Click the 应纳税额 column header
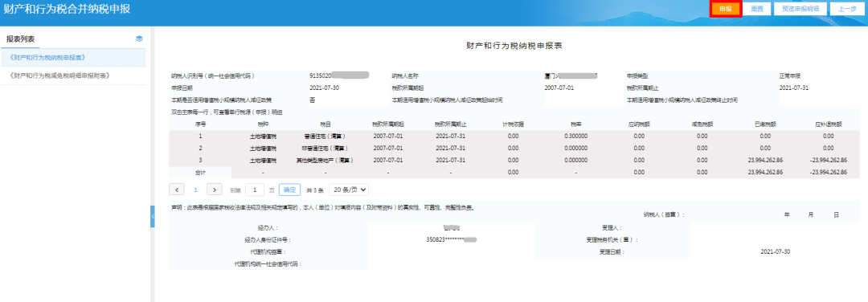 (639, 124)
